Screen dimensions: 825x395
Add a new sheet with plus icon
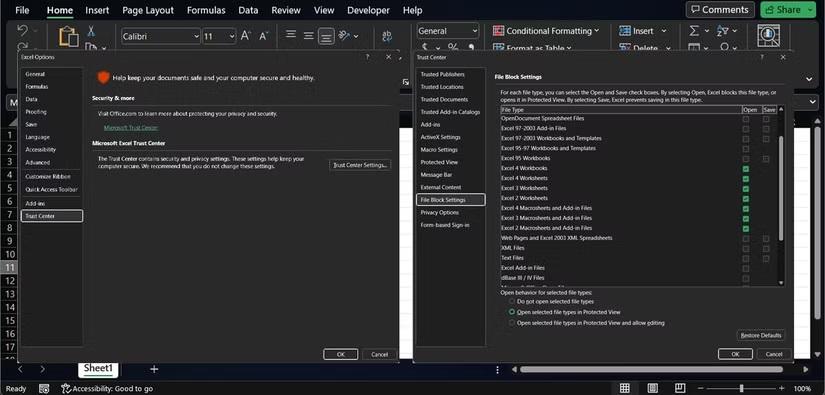tap(154, 369)
